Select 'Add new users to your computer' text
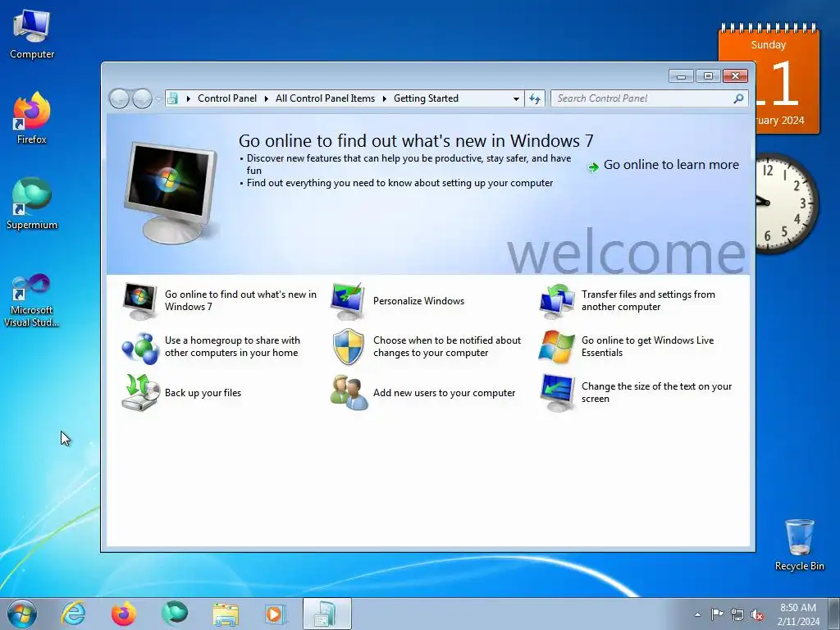Screen dimensions: 840x630 coord(444,393)
